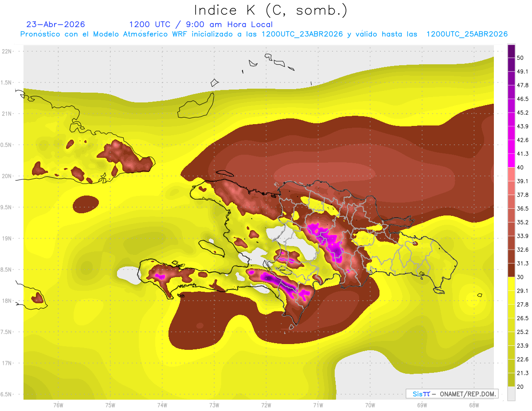Viewport: 532px width, 411px height.
Task: Click the 18N latitude axis label
Action: pos(7,301)
